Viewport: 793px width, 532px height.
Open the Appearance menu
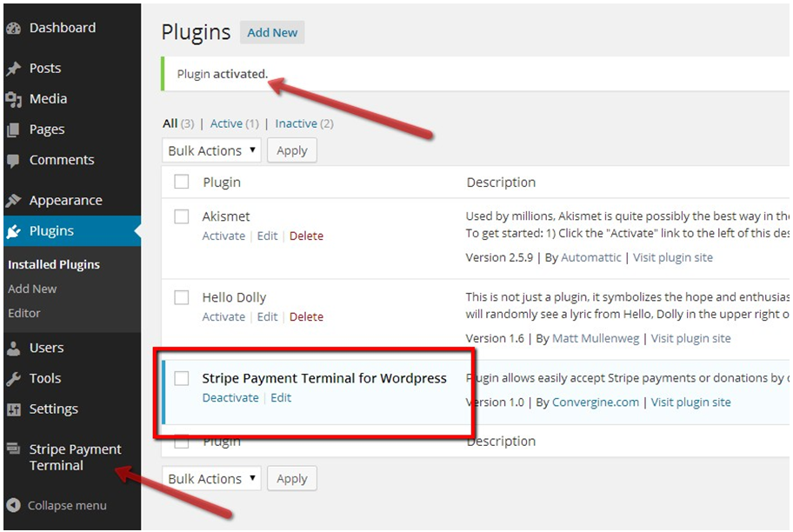(x=66, y=201)
